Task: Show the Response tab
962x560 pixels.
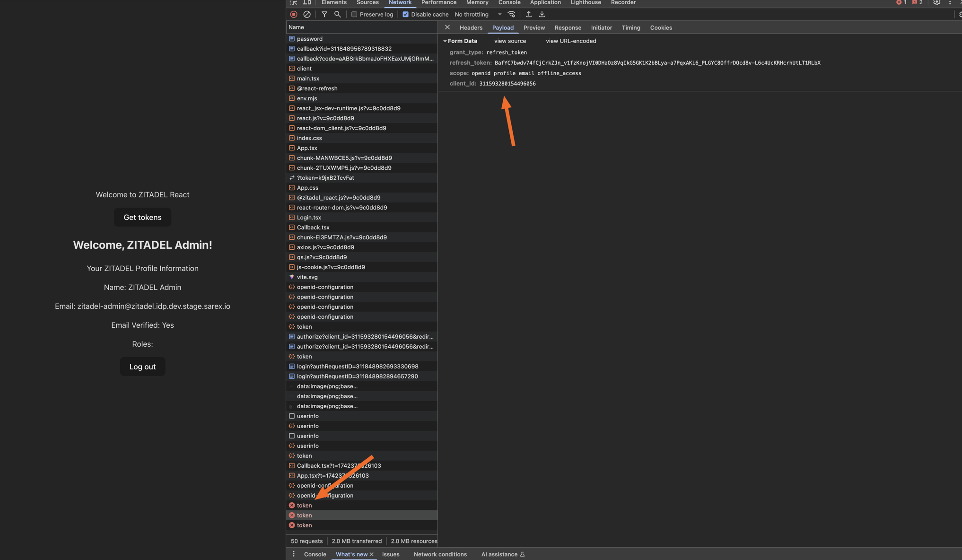Action: pyautogui.click(x=568, y=27)
